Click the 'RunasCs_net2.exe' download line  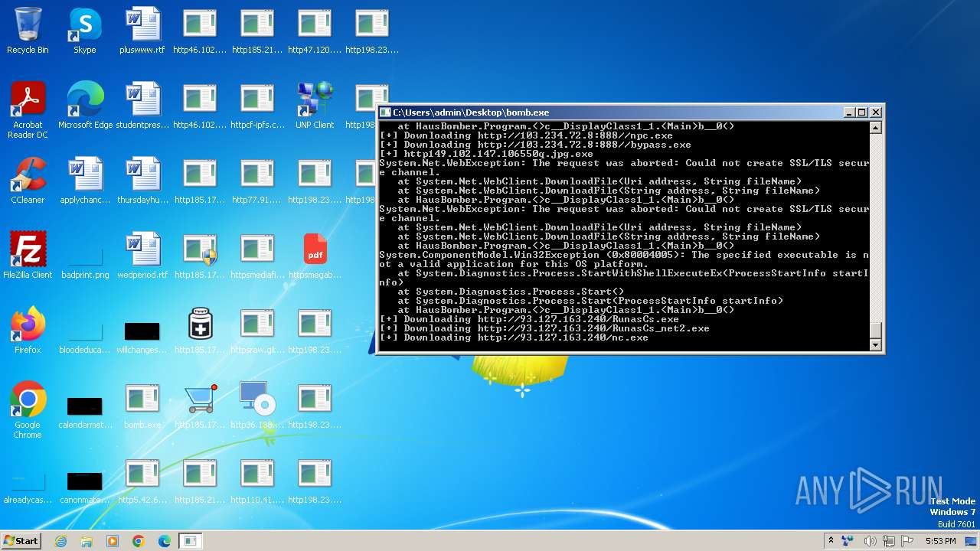click(544, 328)
